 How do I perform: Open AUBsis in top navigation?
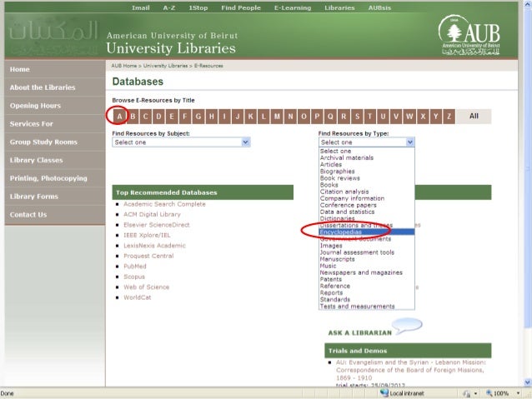coord(379,7)
